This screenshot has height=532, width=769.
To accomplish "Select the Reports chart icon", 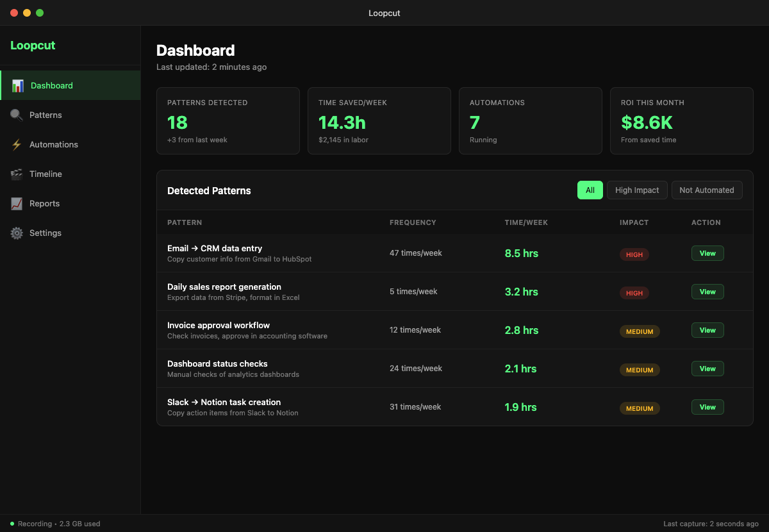I will click(x=16, y=203).
